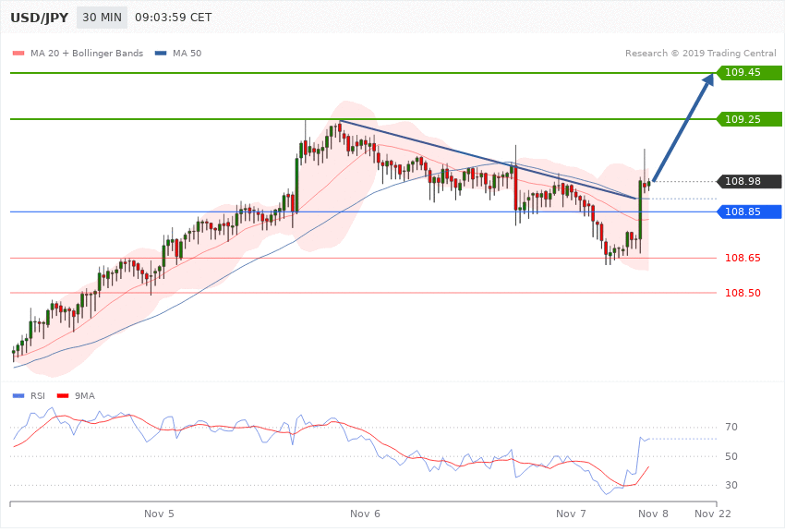785x532 pixels.
Task: Click the Nov 5 date axis label
Action: tap(159, 514)
